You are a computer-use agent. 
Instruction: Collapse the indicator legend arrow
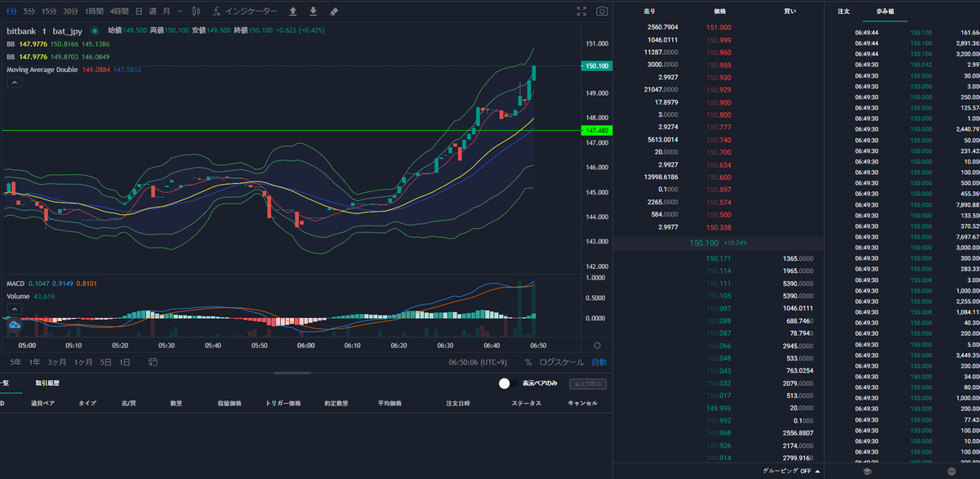[14, 82]
